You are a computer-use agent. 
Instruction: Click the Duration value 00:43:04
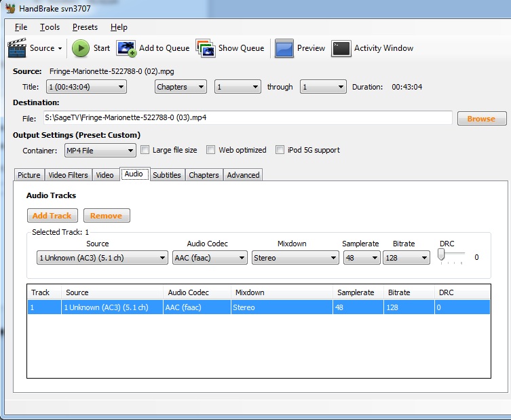tap(406, 87)
